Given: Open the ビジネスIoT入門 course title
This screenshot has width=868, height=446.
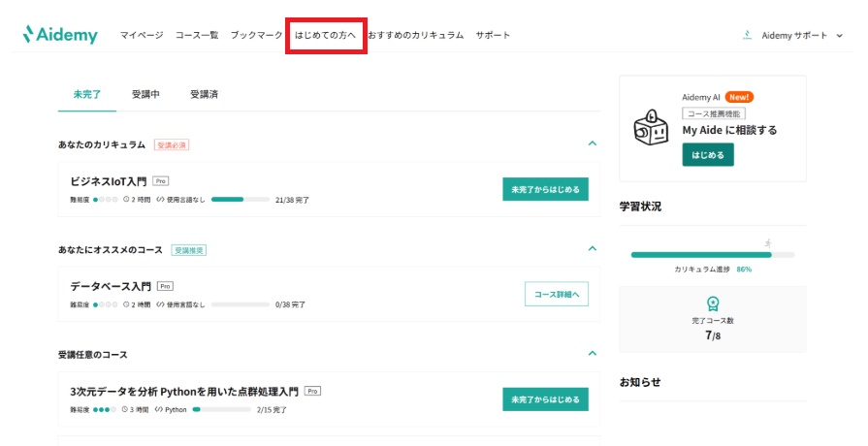Looking at the screenshot, I should tap(109, 181).
